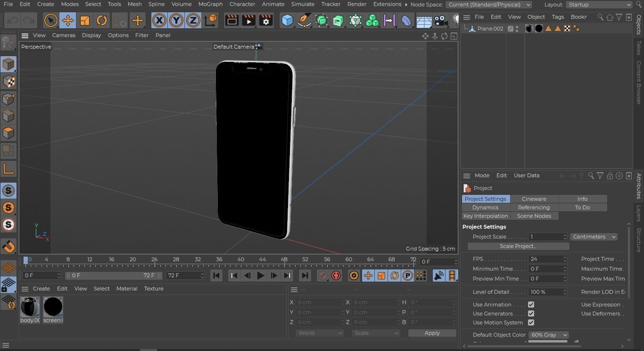Open the MoGraph menu
Viewport: 644px width, 351px height.
210,4
